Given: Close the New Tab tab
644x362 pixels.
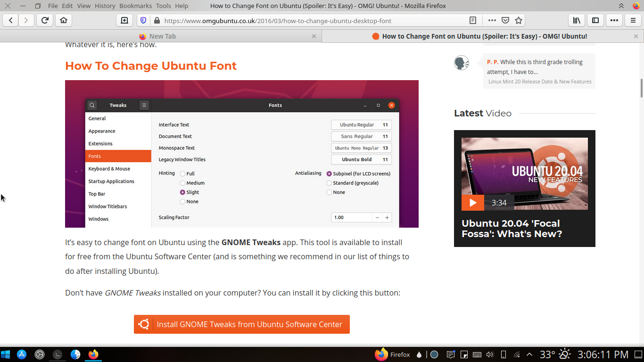Looking at the screenshot, I should click(x=314, y=36).
